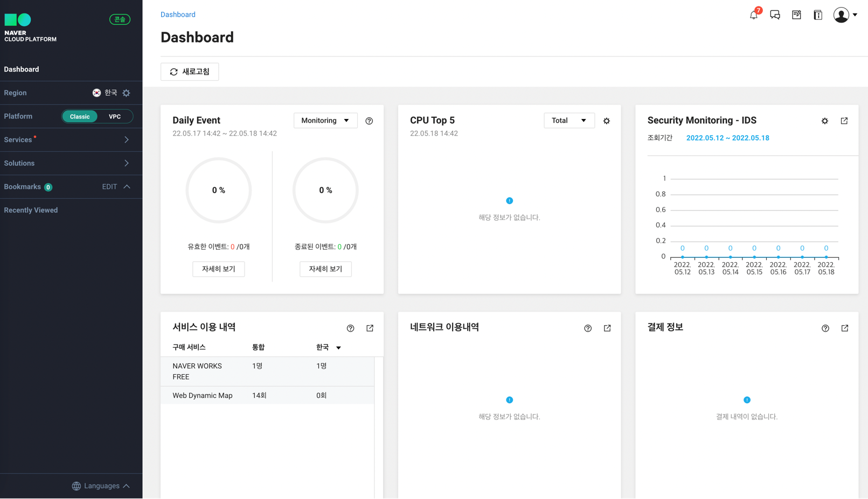Collapse the Bookmarks section

[x=127, y=186]
